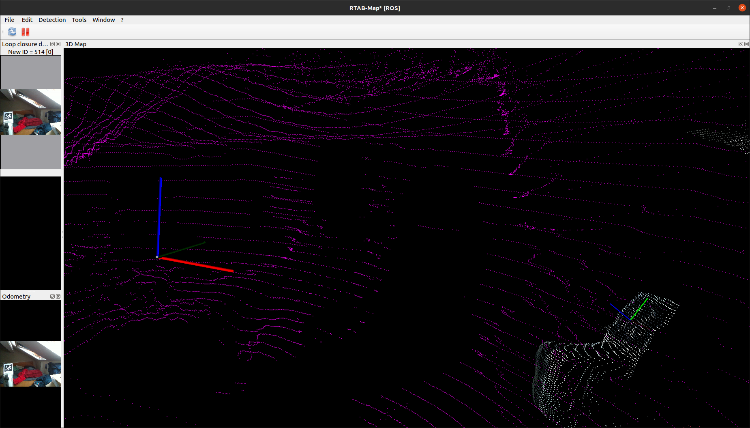The image size is (750, 428).
Task: Click the toolbar drag handle beside refresh icon
Action: (3, 32)
